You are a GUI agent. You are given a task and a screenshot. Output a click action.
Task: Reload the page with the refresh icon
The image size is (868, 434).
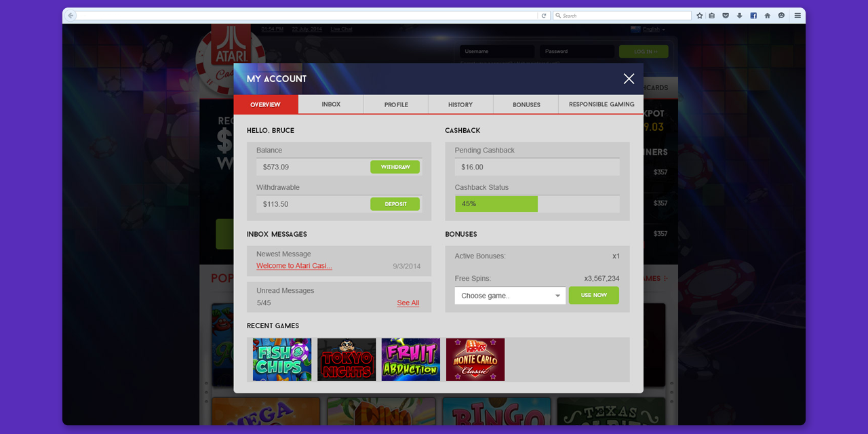tap(544, 16)
